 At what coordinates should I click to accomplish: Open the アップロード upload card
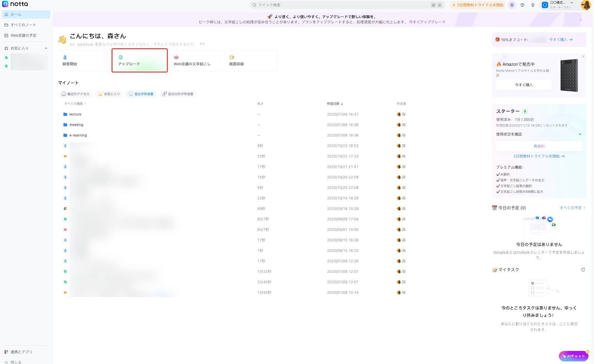point(140,61)
